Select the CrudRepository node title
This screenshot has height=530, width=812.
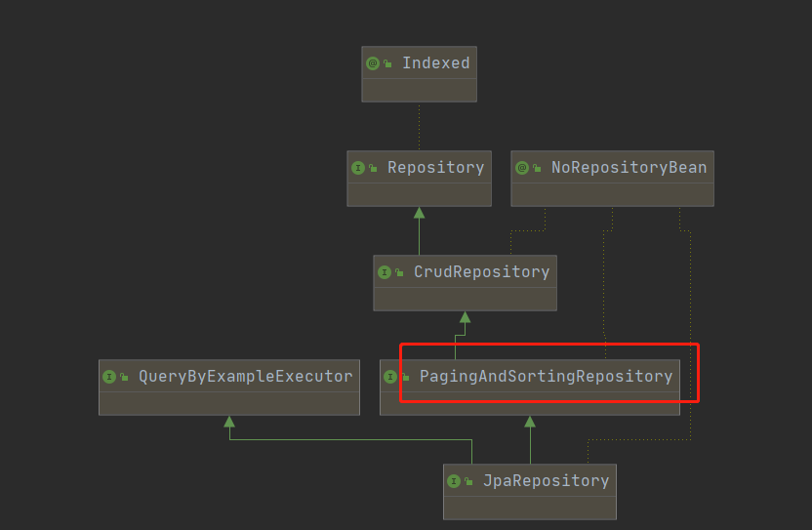tap(481, 272)
